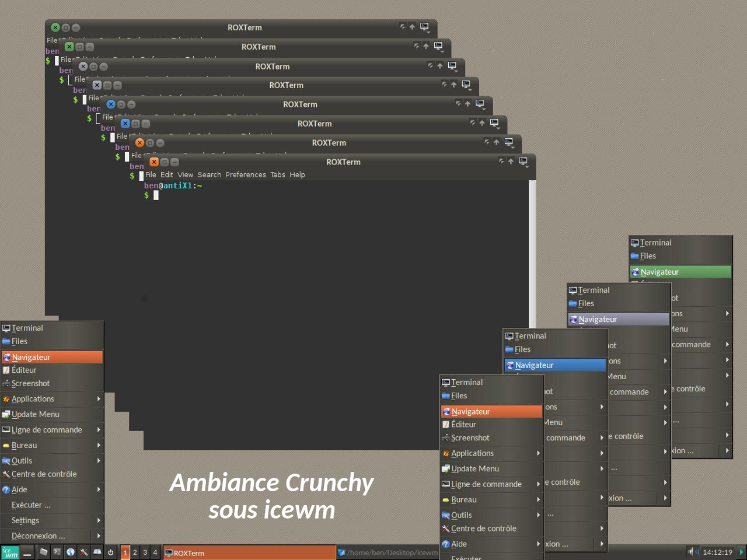Image resolution: width=747 pixels, height=560 pixels.
Task: Click the front ROXTerm title bar text
Action: [x=343, y=162]
